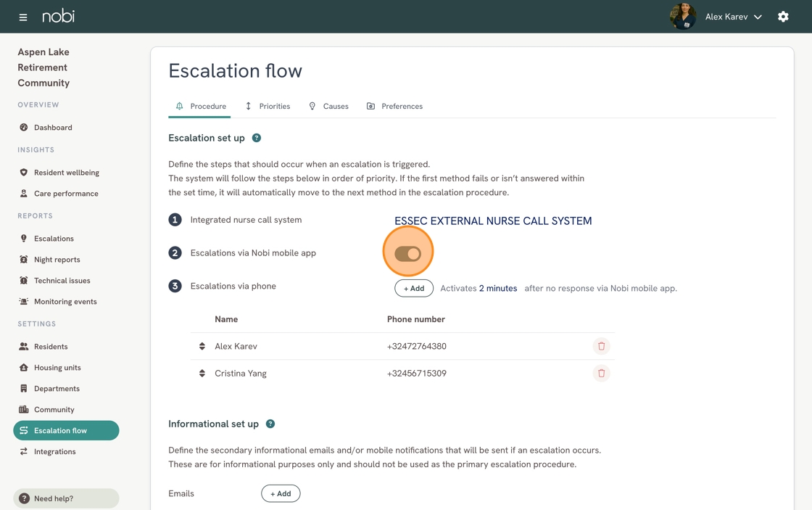Image resolution: width=812 pixels, height=510 pixels.
Task: Click reorder handle for Cristina Yang
Action: (202, 373)
